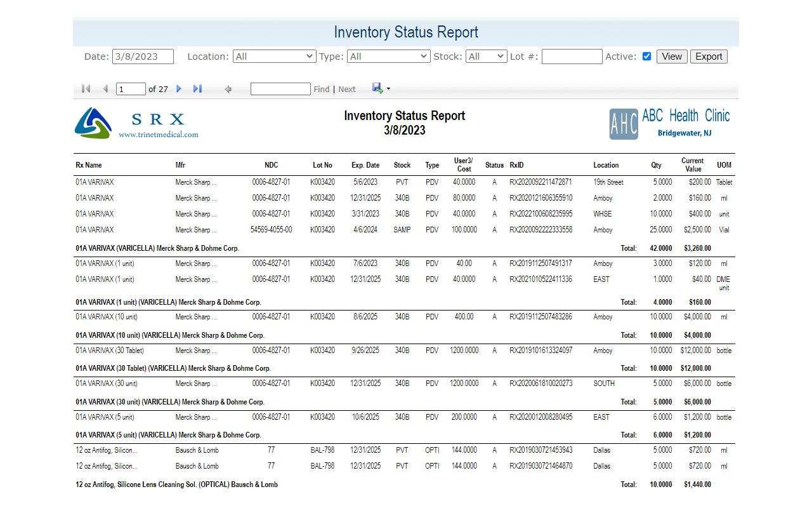The image size is (812, 508).
Task: Click the AHC clinic logo
Action: [624, 124]
